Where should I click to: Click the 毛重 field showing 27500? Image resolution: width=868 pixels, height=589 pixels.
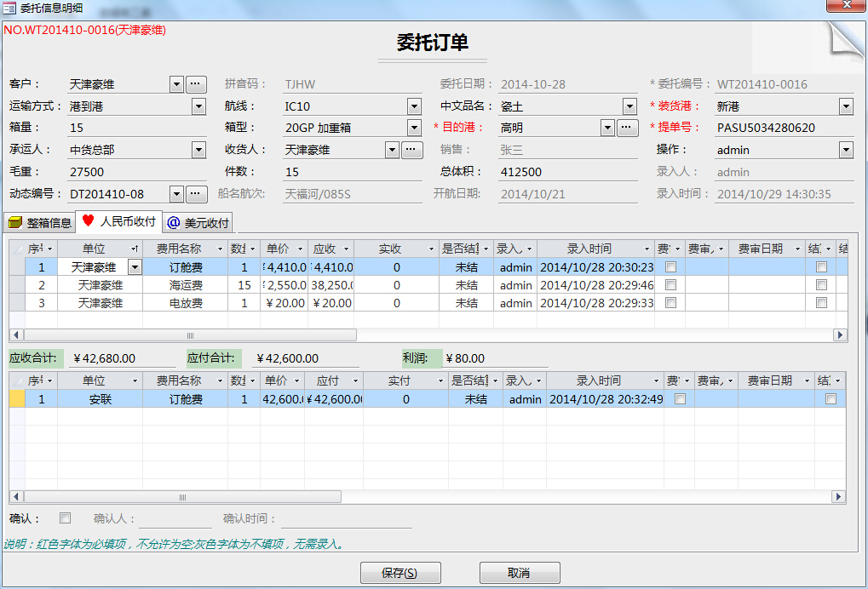pyautogui.click(x=137, y=172)
